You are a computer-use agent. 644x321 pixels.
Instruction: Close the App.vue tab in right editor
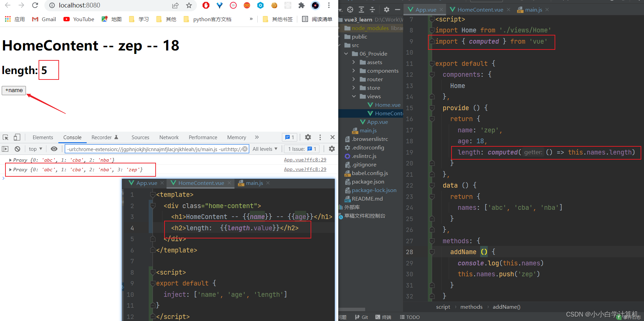point(441,10)
